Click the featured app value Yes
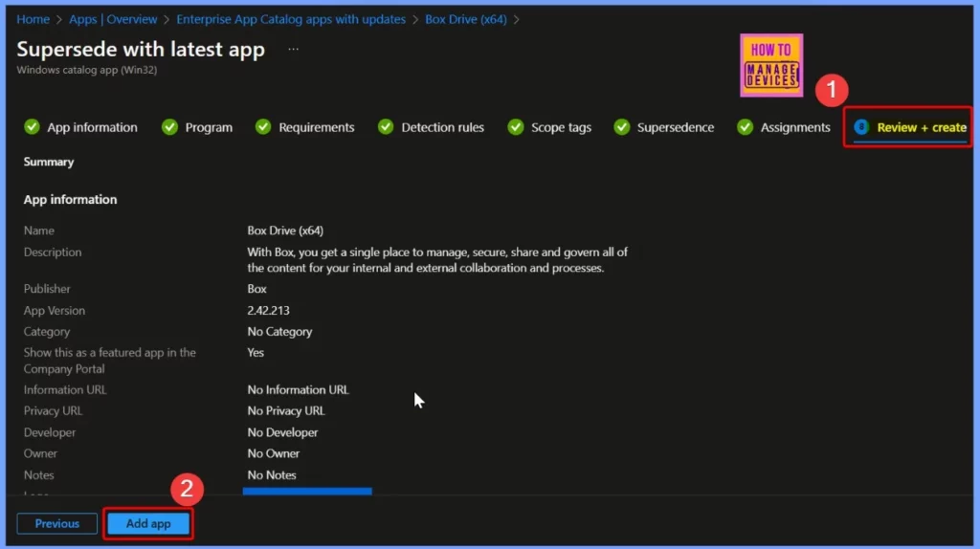 coord(256,353)
